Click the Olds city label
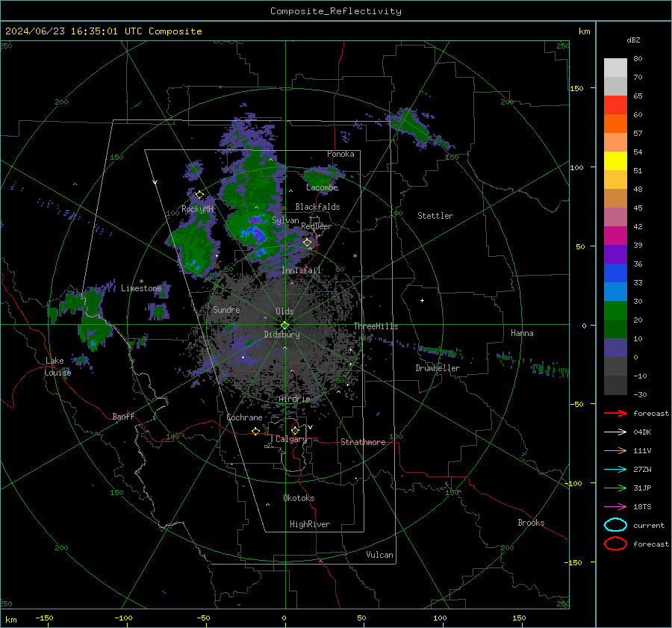The height and width of the screenshot is (628, 672). click(x=284, y=311)
